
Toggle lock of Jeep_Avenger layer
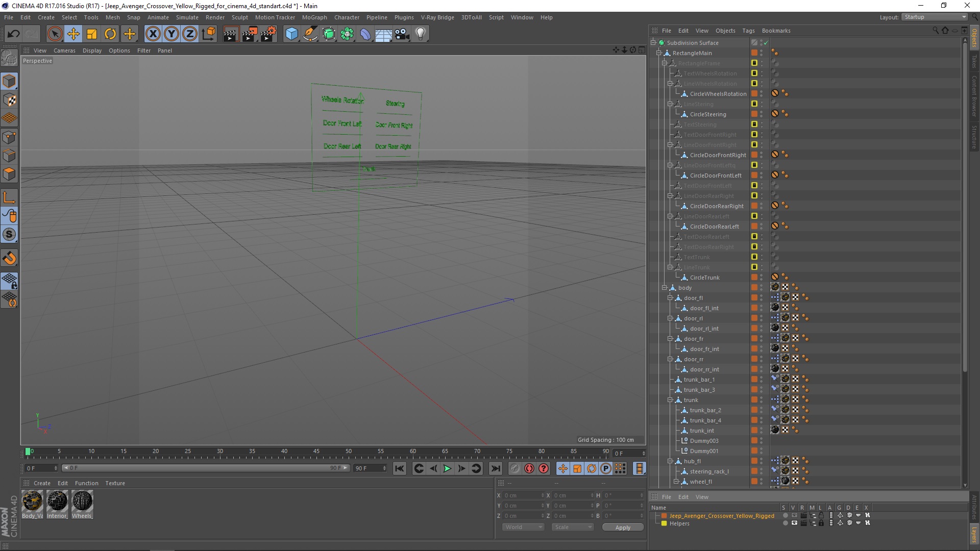click(821, 515)
